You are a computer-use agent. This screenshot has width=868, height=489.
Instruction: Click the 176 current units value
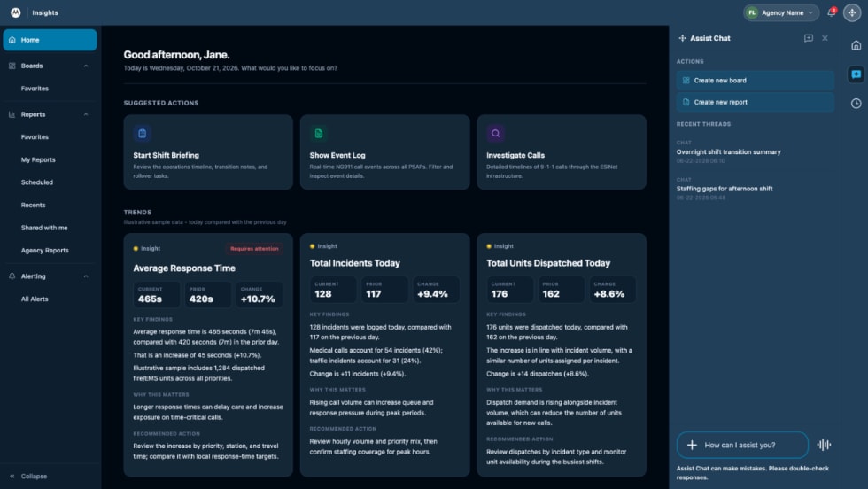tap(500, 294)
